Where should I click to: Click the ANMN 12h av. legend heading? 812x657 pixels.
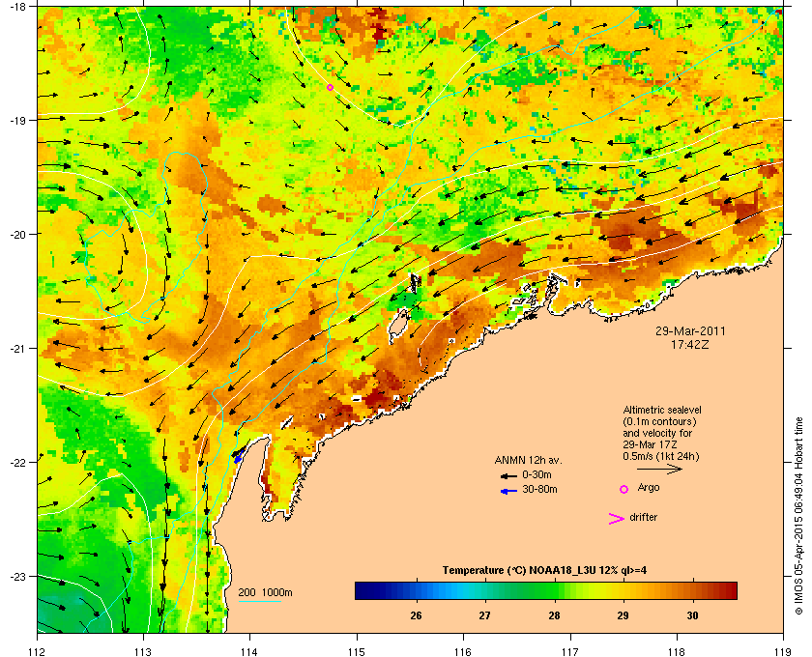coord(528,460)
